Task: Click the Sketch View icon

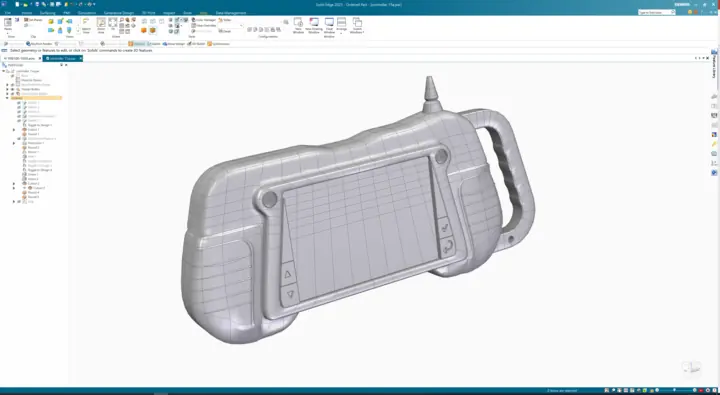Action: (x=86, y=25)
